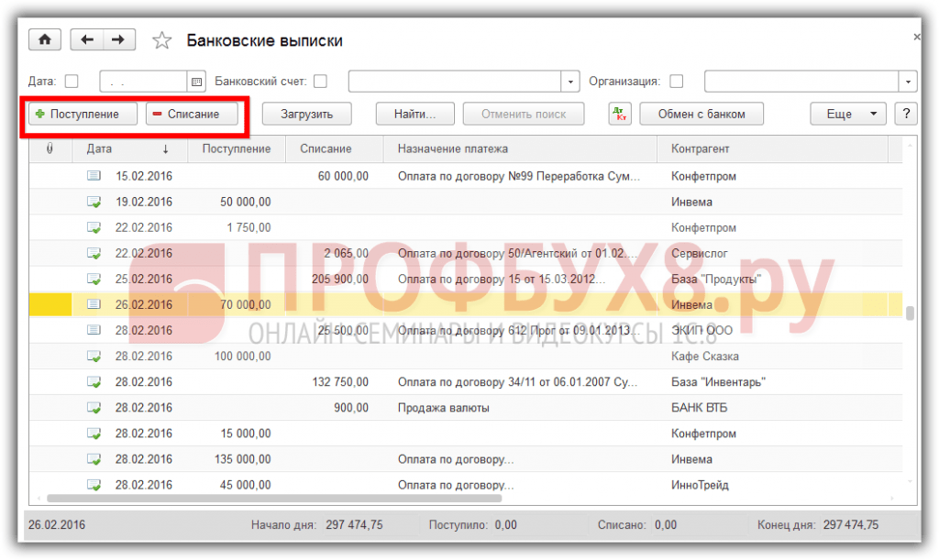Click the Назначение платежа column header
Image resolution: width=939 pixels, height=560 pixels.
tap(520, 148)
